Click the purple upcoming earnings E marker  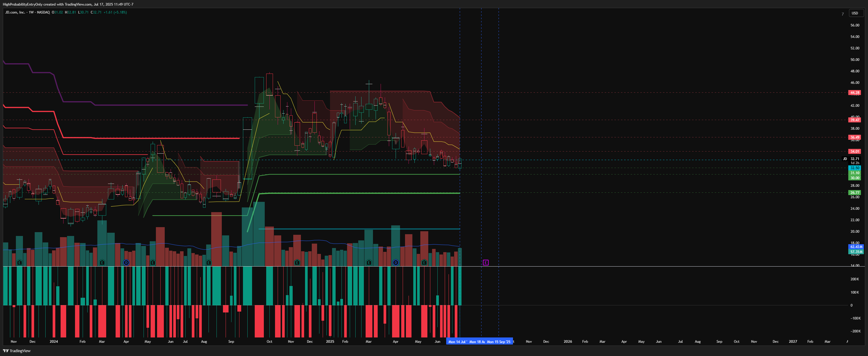(486, 262)
